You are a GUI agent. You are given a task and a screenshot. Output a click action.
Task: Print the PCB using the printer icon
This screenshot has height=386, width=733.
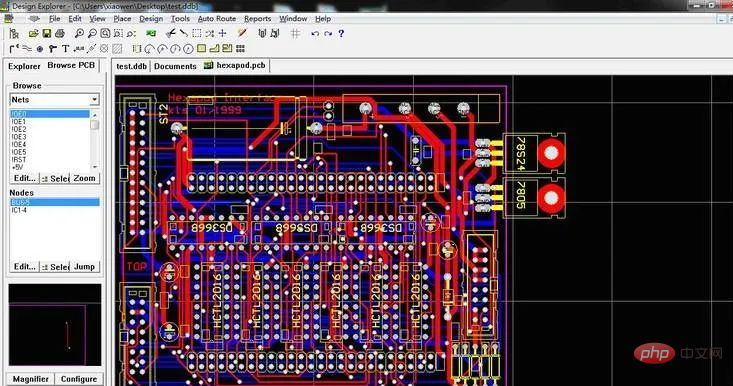coord(59,33)
